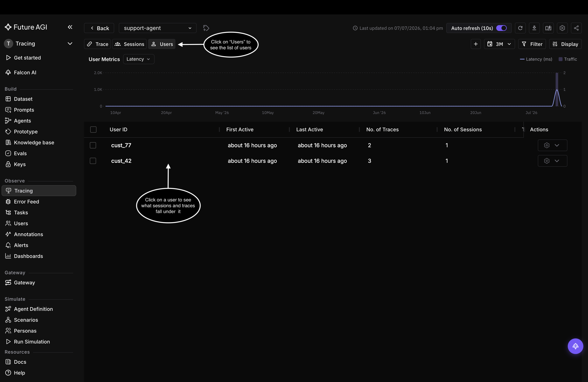Click the share icon at top right

click(x=576, y=28)
